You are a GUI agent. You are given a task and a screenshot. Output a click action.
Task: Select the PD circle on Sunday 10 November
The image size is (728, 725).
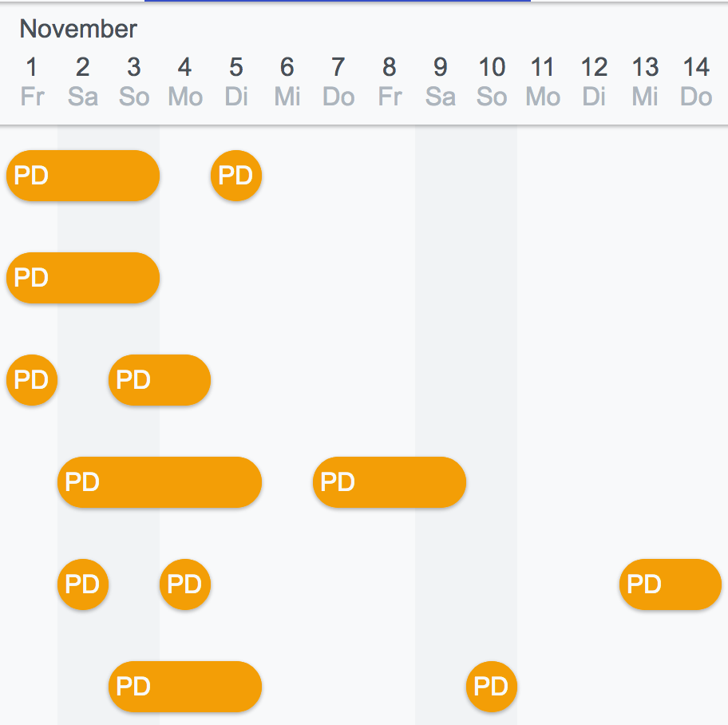pos(492,687)
